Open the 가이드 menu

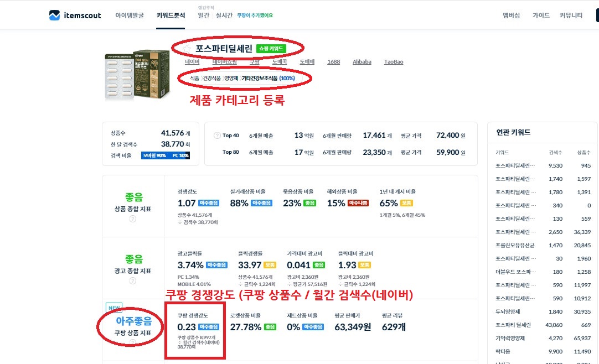pos(541,15)
